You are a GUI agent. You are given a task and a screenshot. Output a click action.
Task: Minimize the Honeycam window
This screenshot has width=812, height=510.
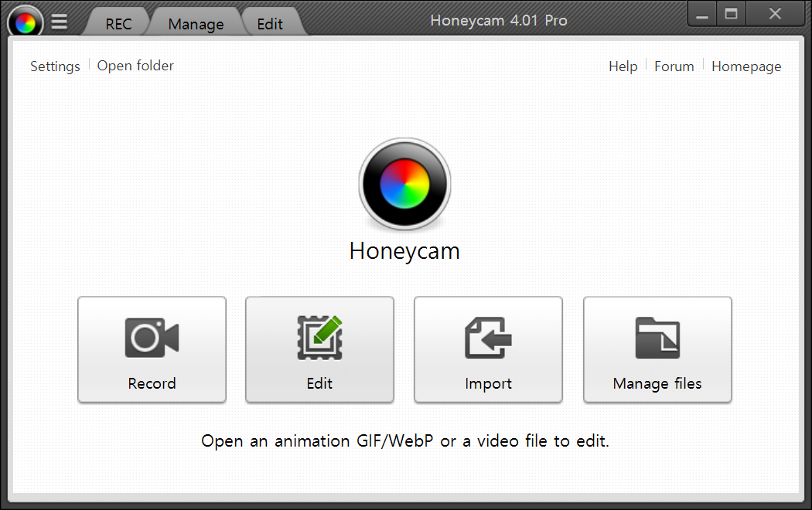pos(701,14)
